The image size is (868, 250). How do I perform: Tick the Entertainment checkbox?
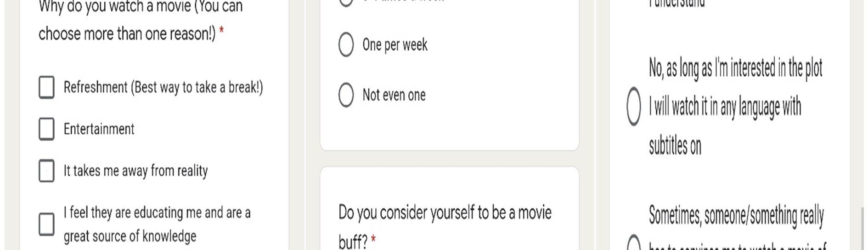tap(46, 129)
